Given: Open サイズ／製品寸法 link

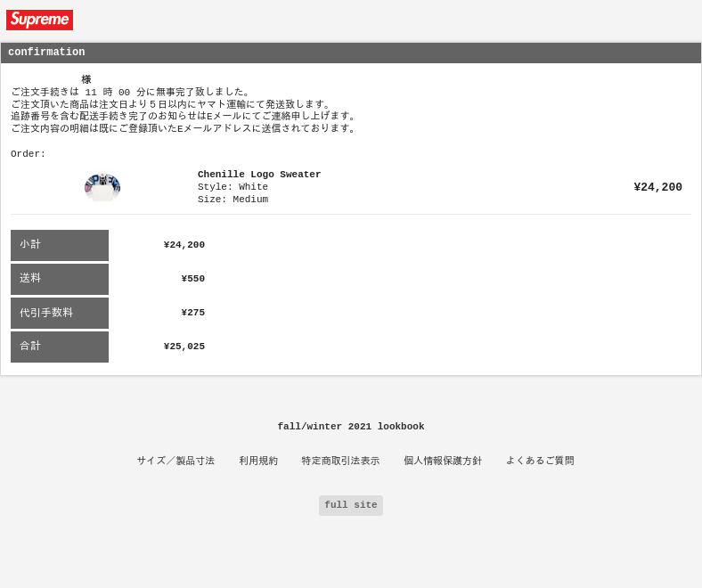Looking at the screenshot, I should click(175, 461).
